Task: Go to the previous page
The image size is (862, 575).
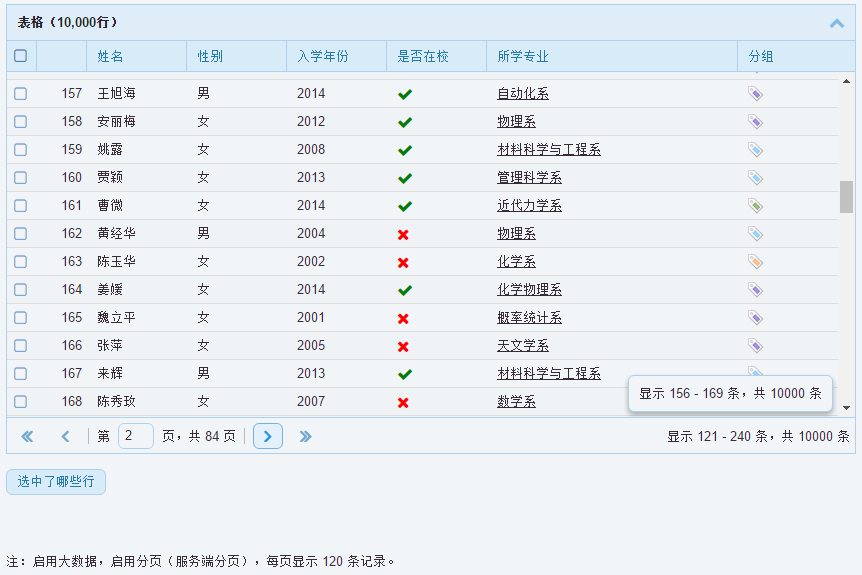Action: click(x=66, y=436)
